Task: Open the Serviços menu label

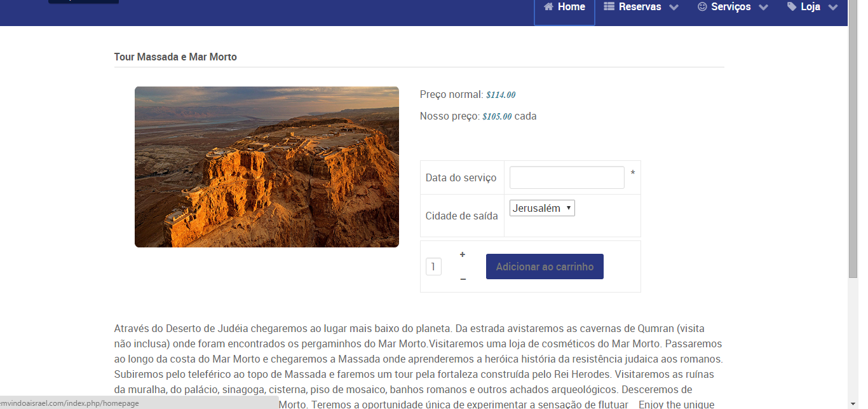Action: [x=731, y=7]
